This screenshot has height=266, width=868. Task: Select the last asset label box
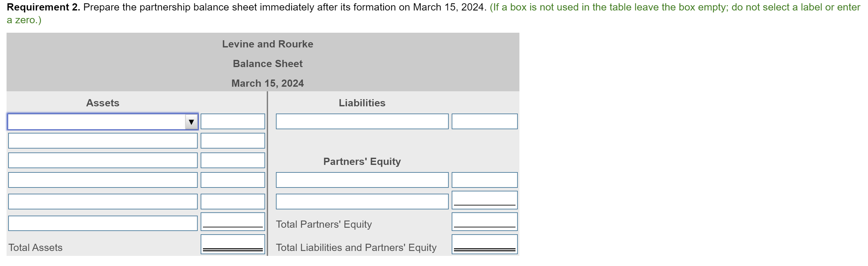point(103,223)
